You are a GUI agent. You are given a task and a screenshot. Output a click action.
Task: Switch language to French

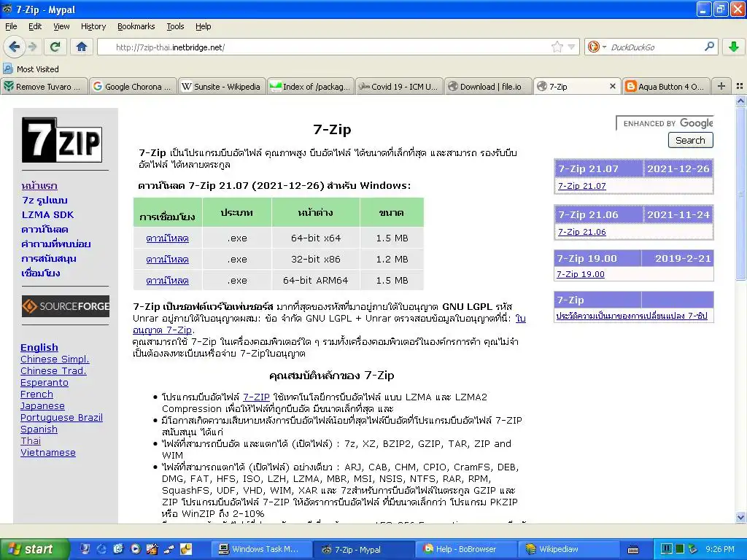point(36,394)
